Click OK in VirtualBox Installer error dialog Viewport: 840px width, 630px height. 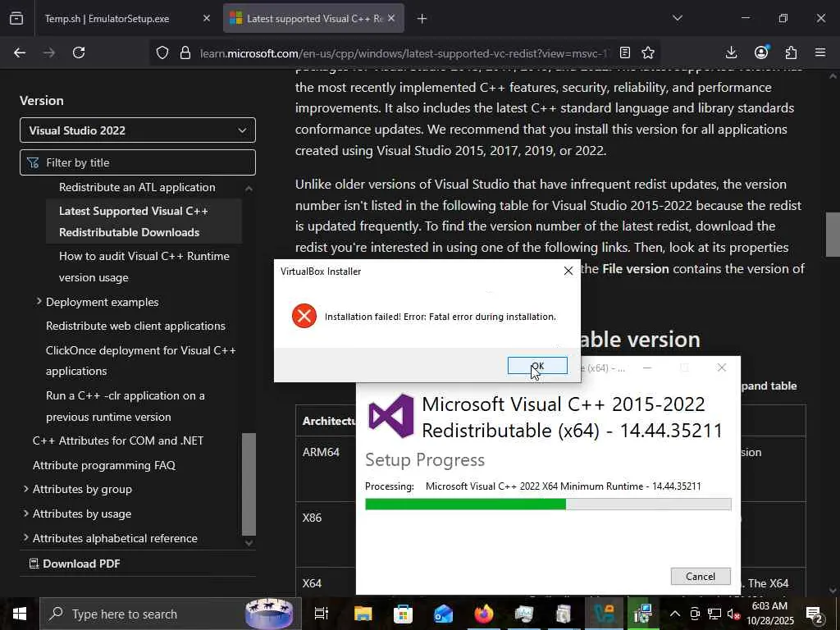pos(536,366)
